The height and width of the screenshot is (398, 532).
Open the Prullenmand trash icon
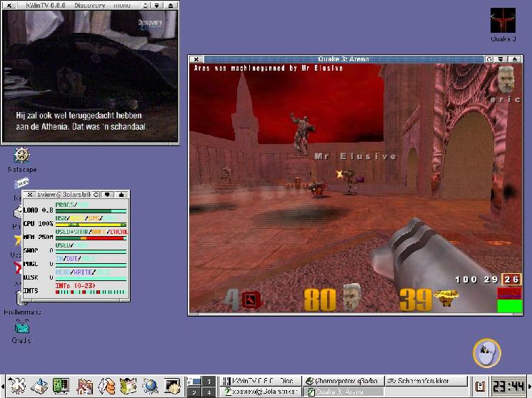[21, 300]
